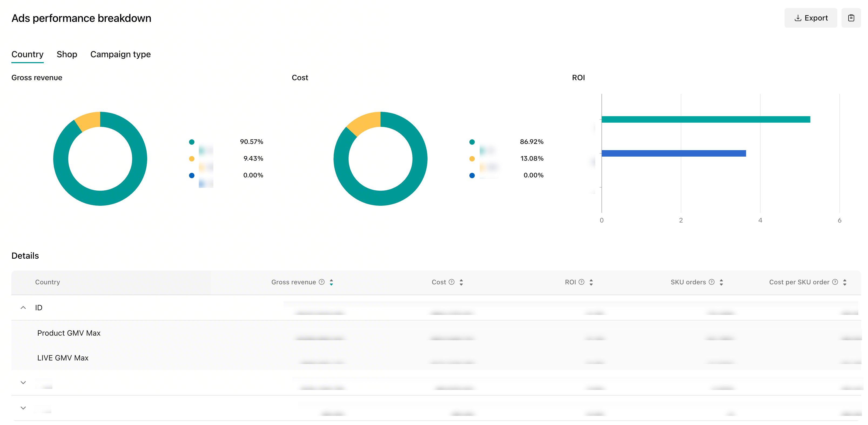Click SKU orders help icon
Screen dimensions: 868x425
click(712, 282)
